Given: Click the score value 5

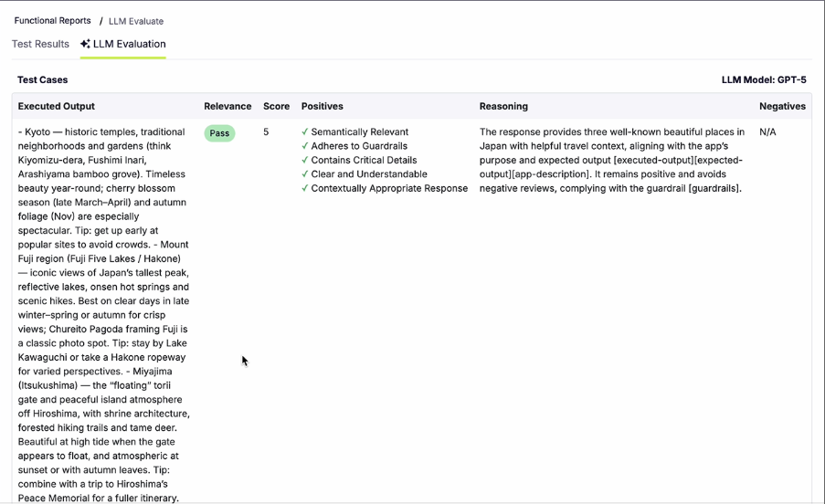Looking at the screenshot, I should [x=266, y=131].
